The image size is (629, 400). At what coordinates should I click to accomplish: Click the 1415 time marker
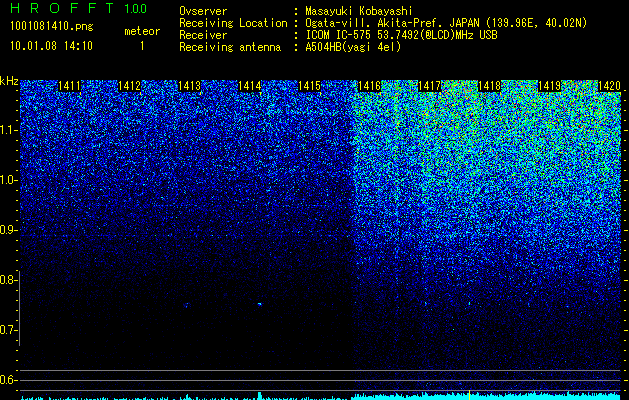[309, 86]
